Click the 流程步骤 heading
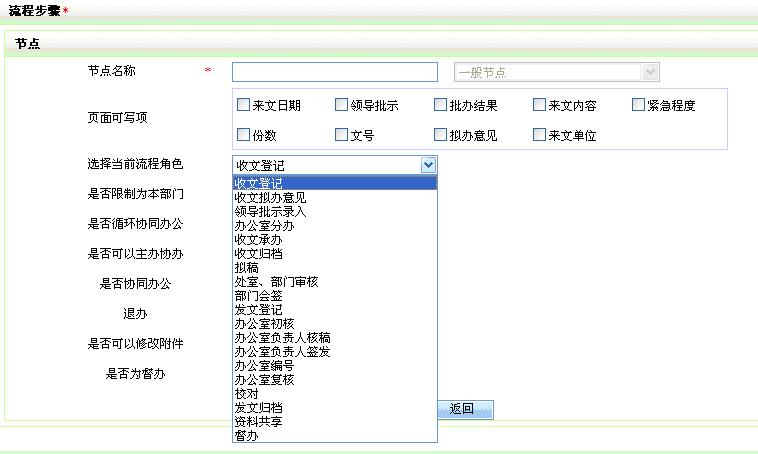Viewport: 758px width, 454px height. [34, 11]
